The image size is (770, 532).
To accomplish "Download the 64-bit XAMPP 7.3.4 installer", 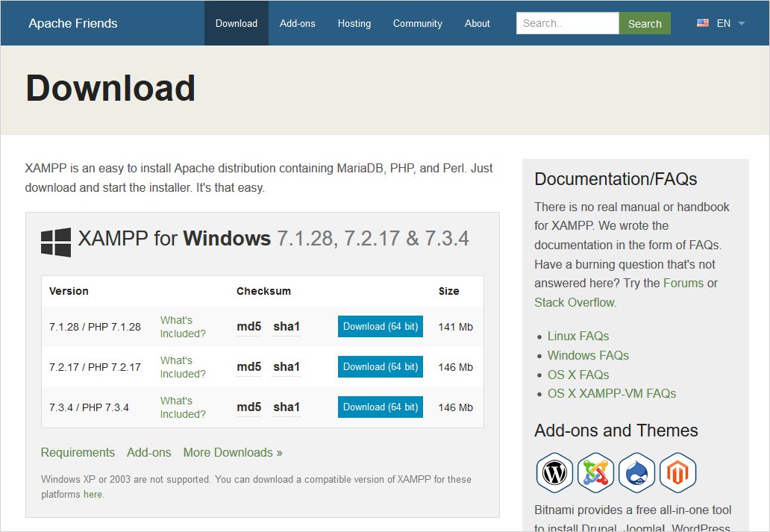I will (380, 407).
